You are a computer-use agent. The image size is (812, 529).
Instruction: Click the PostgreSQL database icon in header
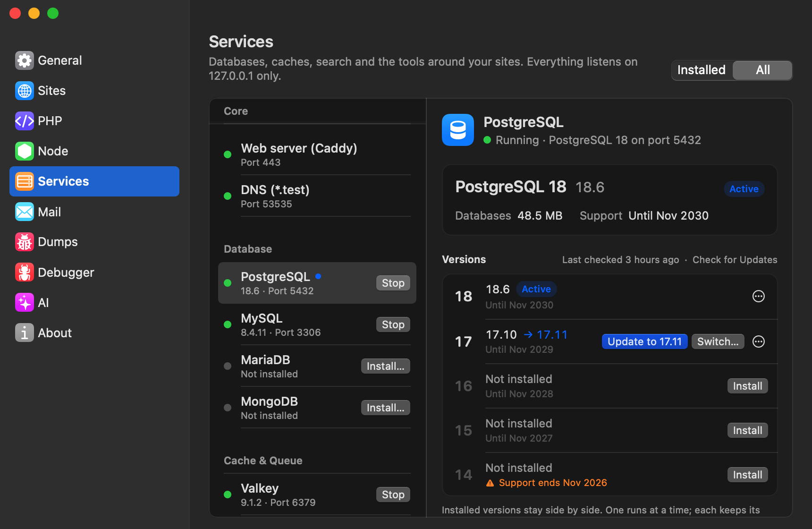click(458, 130)
